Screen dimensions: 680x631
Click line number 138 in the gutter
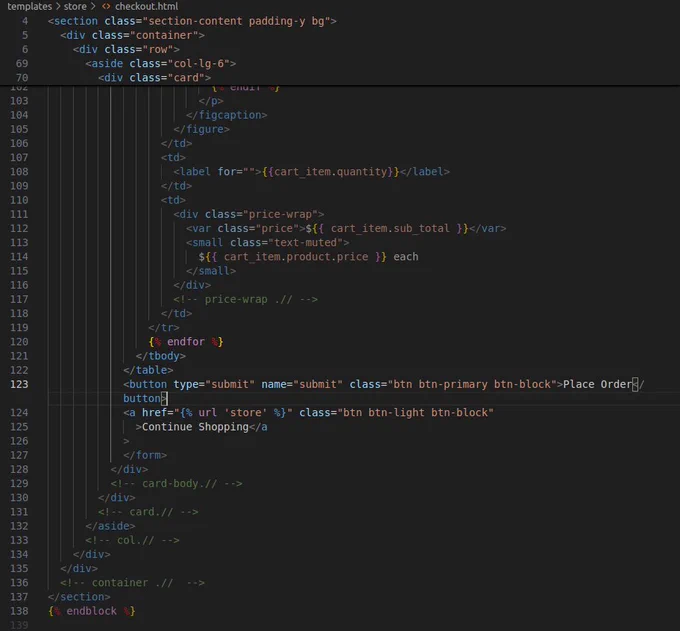(x=19, y=611)
